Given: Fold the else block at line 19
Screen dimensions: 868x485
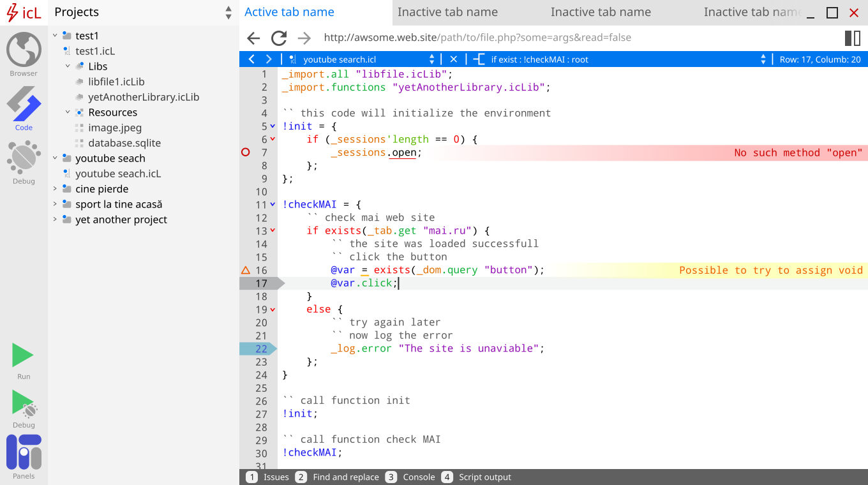Looking at the screenshot, I should 273,310.
